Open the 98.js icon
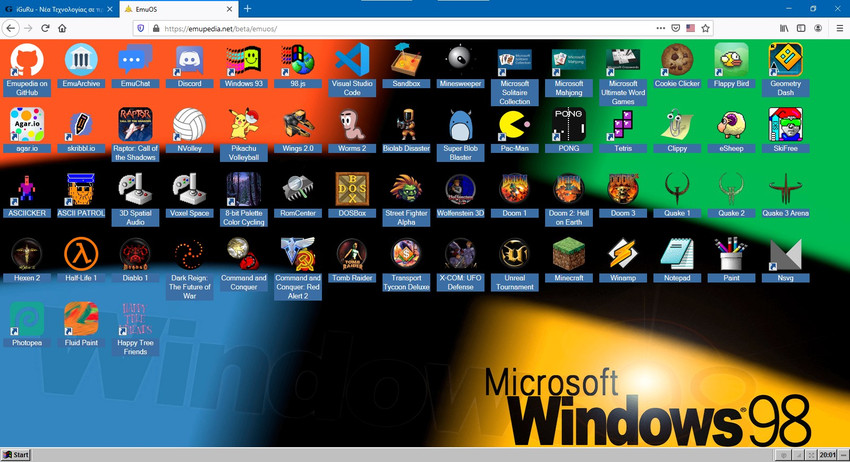Screen dimensions: 850x462 298,60
